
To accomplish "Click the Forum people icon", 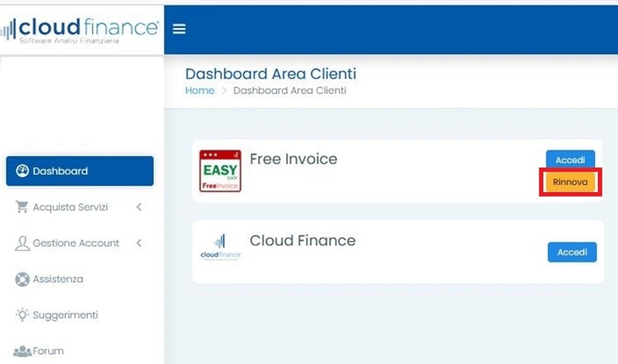I will click(22, 351).
